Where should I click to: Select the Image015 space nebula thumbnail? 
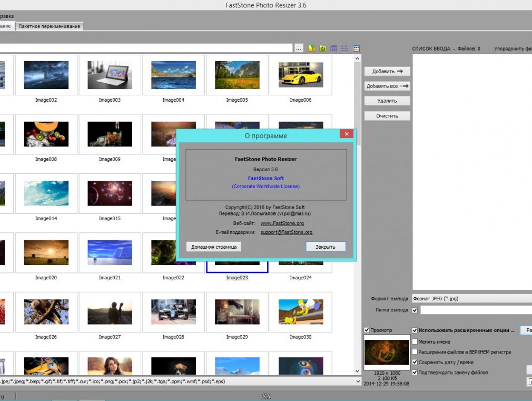click(110, 193)
